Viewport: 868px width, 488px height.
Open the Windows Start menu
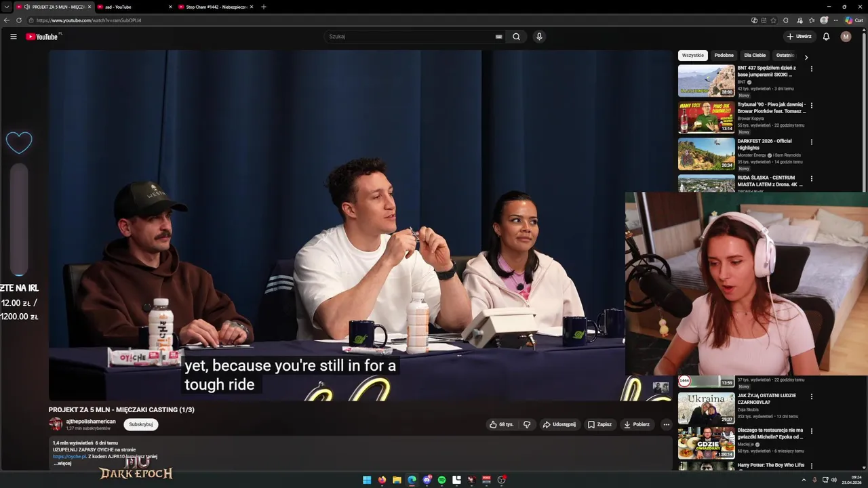(367, 480)
